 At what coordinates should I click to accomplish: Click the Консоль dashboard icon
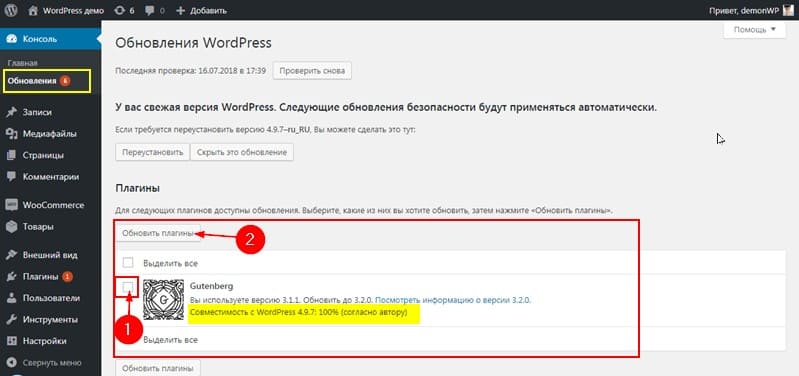12,39
